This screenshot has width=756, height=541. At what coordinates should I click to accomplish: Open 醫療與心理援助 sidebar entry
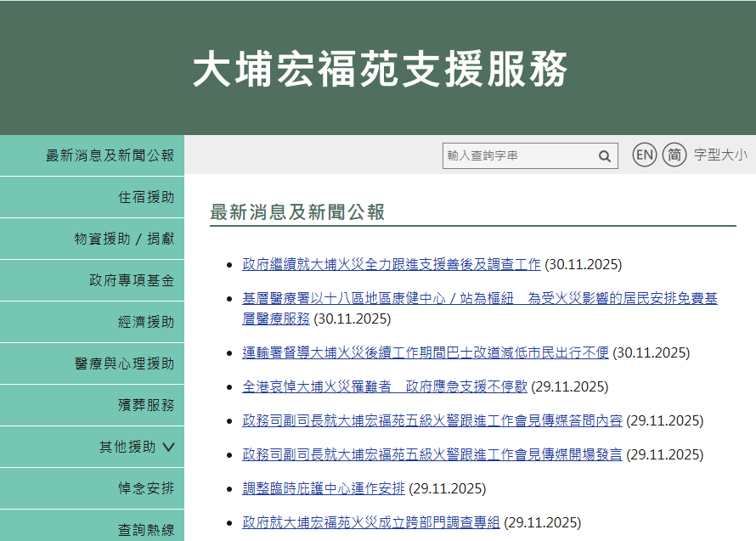[x=124, y=363]
